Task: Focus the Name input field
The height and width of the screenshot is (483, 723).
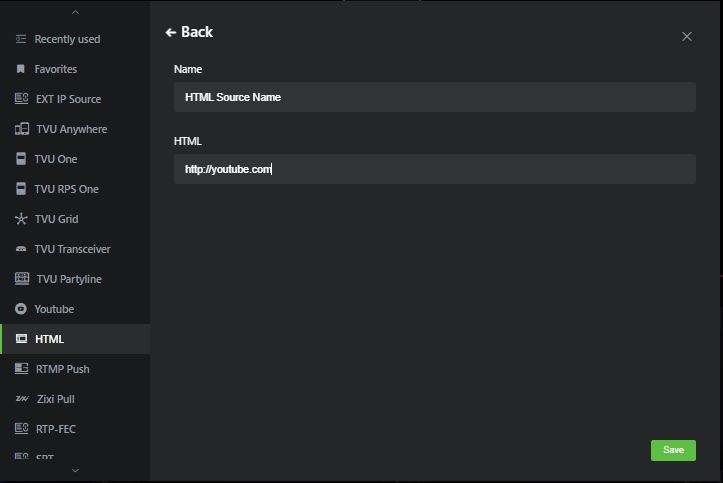Action: 435,97
